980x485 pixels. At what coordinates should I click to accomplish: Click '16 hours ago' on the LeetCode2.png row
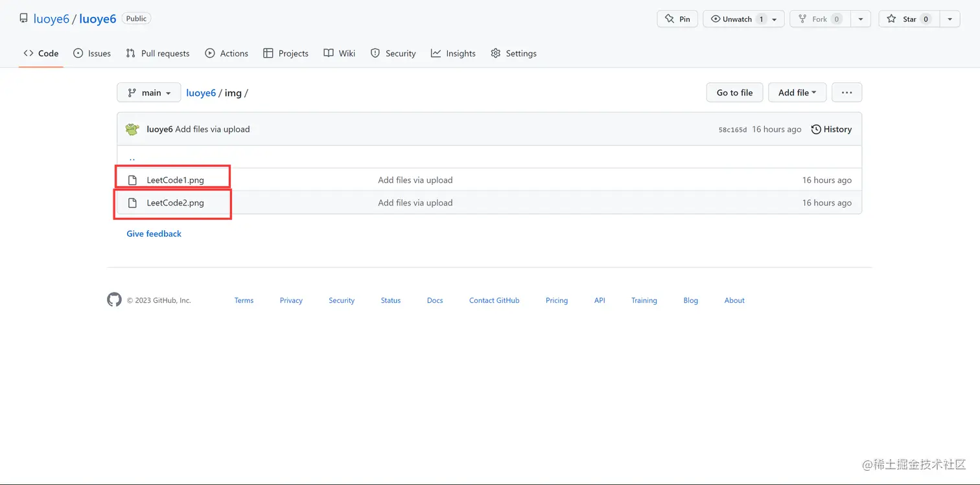point(827,203)
